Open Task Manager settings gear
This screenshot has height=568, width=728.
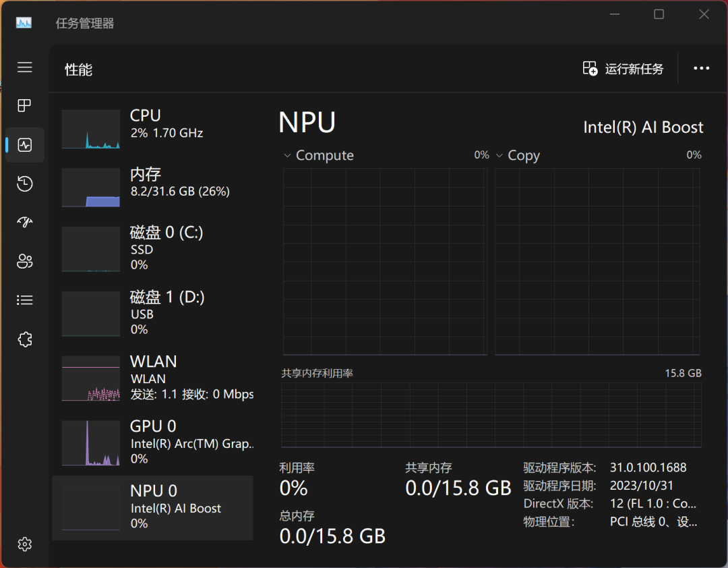click(x=25, y=544)
